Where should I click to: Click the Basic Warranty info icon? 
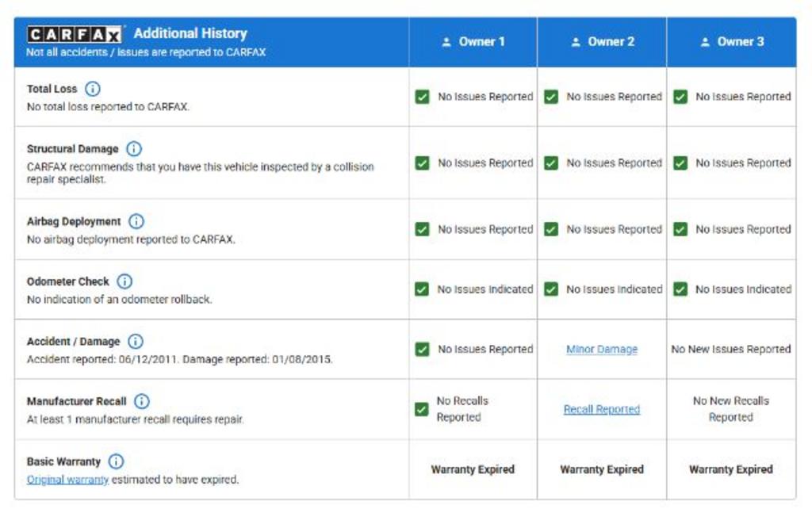point(117,461)
